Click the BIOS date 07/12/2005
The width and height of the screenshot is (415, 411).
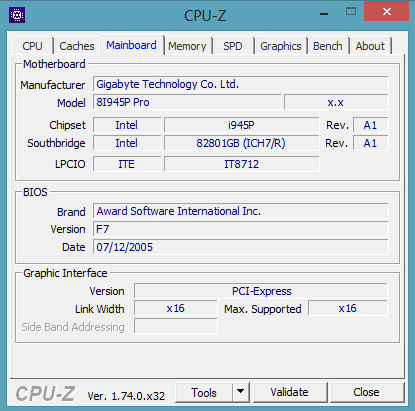241,247
